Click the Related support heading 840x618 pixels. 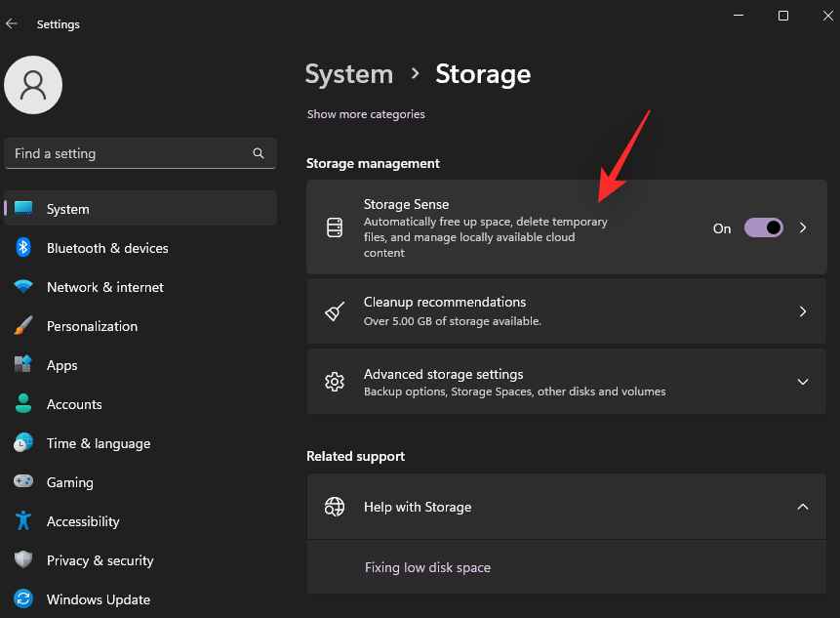355,456
